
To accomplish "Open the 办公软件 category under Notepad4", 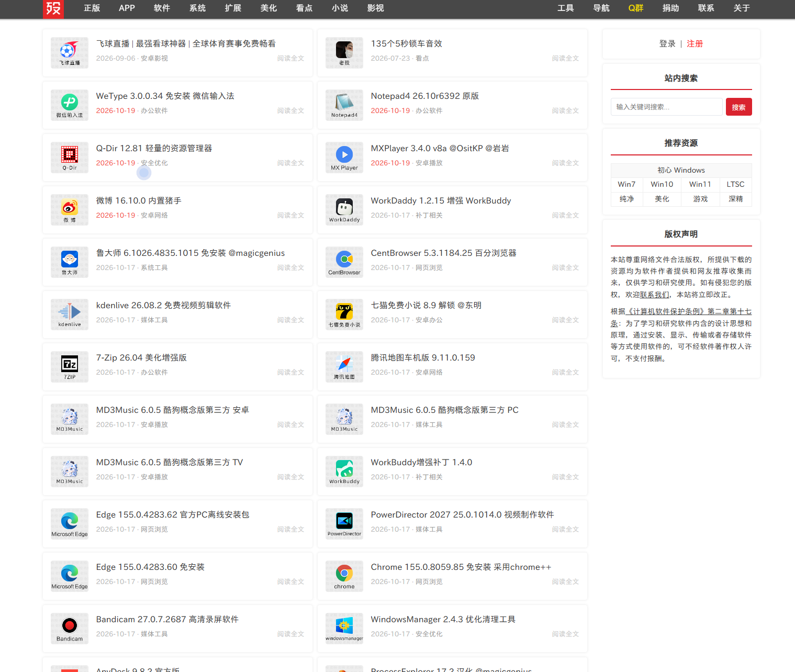I will 429,111.
